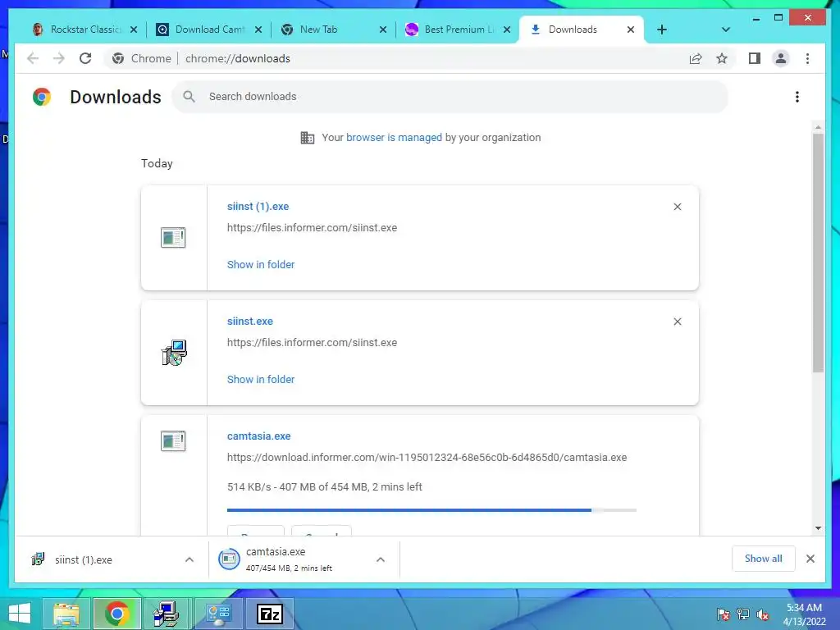Open the siinst.exe file name link
Screen dimensions: 840x630
coord(249,322)
